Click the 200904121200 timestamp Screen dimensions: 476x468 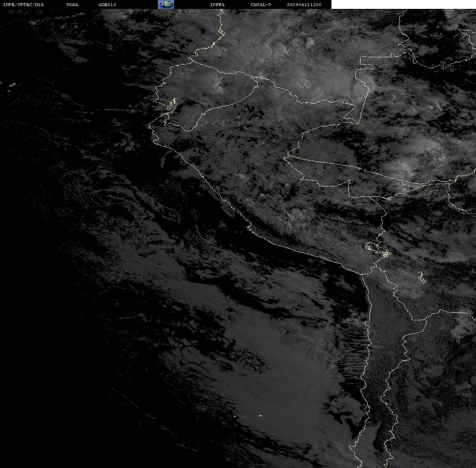pos(304,4)
